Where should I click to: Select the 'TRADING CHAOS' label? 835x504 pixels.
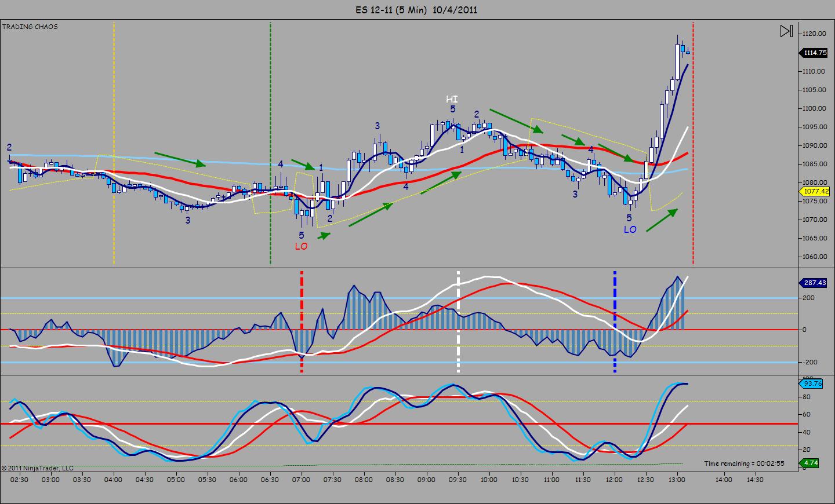(30, 27)
